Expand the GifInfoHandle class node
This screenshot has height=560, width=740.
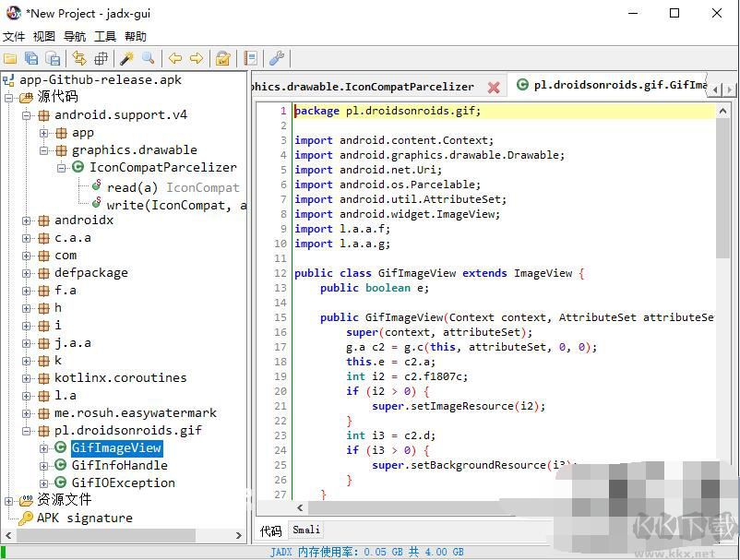point(44,465)
